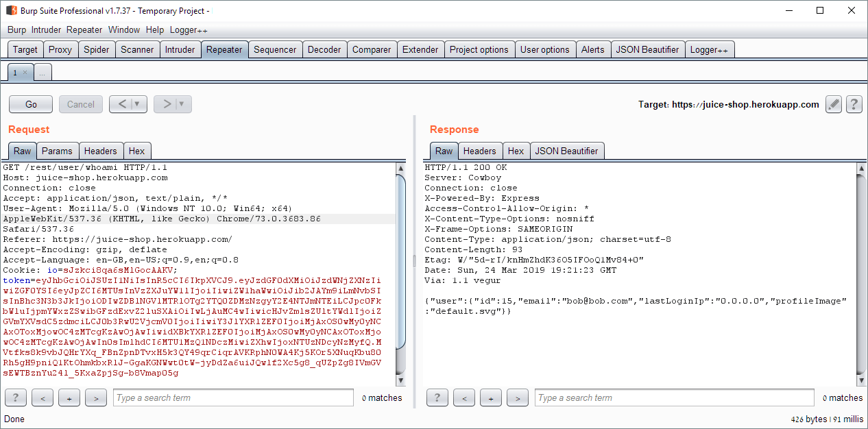Open Repeater help question mark icon
Viewport: 868px width, 429px height.
pyautogui.click(x=854, y=104)
